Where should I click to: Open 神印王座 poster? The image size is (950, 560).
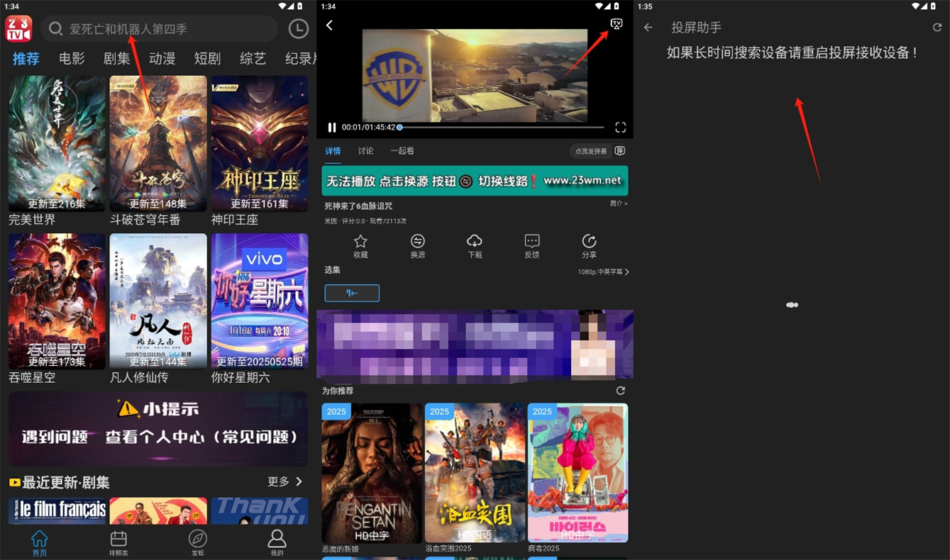260,143
